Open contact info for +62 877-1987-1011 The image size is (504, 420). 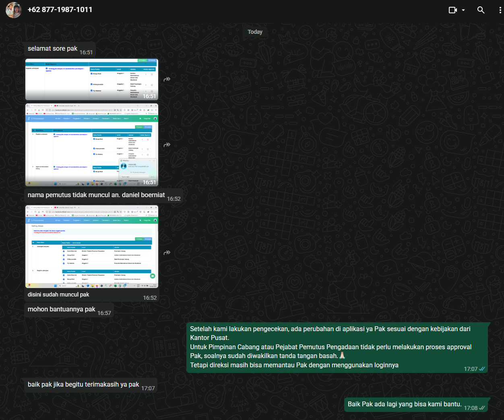(x=60, y=10)
